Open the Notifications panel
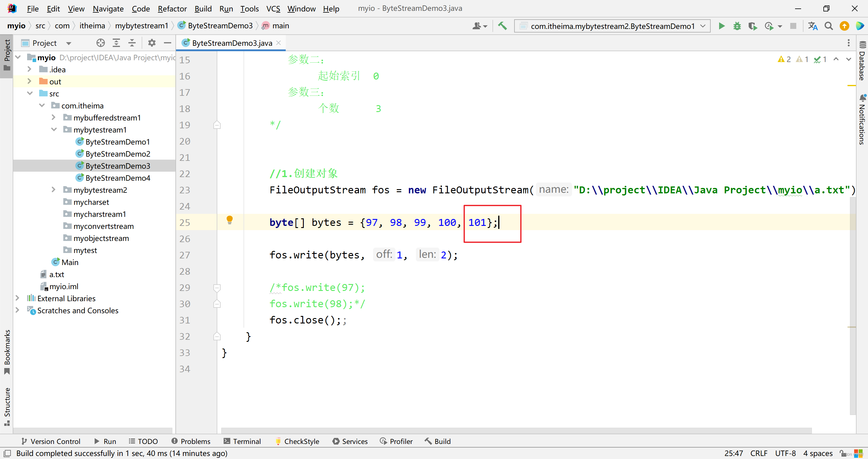This screenshot has width=868, height=459. click(x=862, y=120)
